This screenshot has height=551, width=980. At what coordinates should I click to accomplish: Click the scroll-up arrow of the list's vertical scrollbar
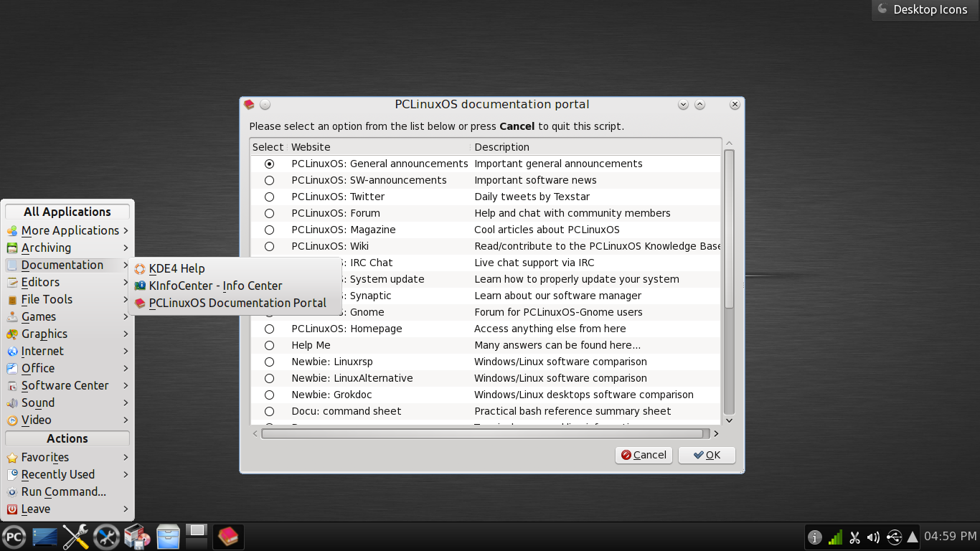(729, 143)
